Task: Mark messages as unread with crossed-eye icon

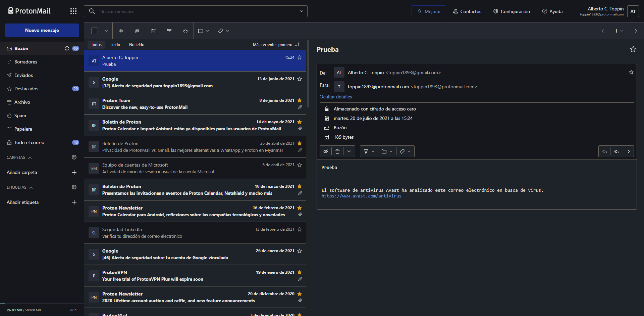Action: [137, 31]
